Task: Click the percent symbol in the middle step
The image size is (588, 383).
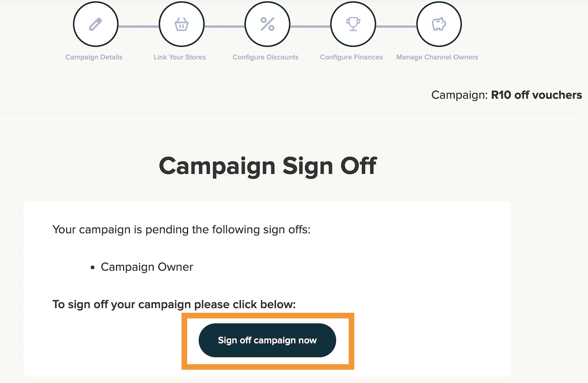Action: coord(267,24)
